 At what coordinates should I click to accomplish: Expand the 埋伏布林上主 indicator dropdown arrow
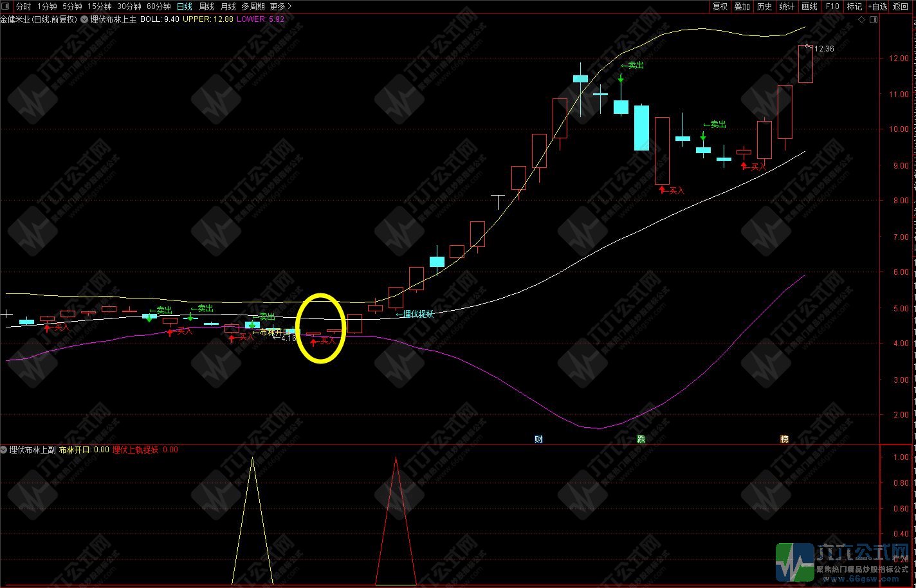84,19
